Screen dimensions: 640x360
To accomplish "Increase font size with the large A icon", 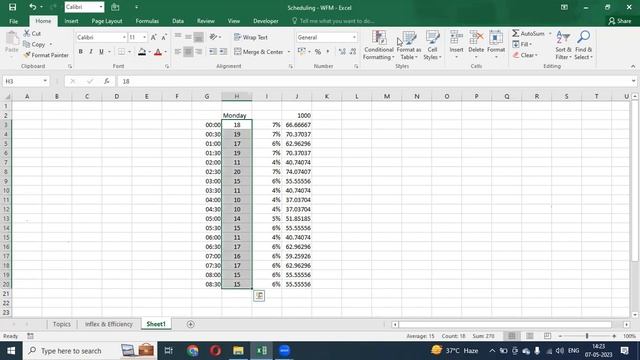I will pyautogui.click(x=153, y=37).
